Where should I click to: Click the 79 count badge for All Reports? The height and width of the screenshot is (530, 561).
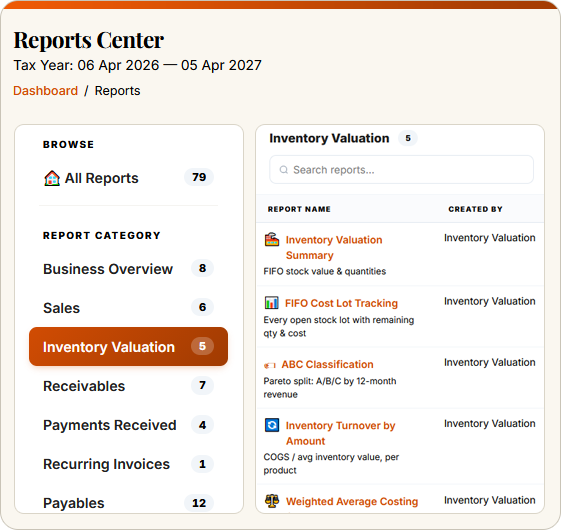pyautogui.click(x=199, y=177)
